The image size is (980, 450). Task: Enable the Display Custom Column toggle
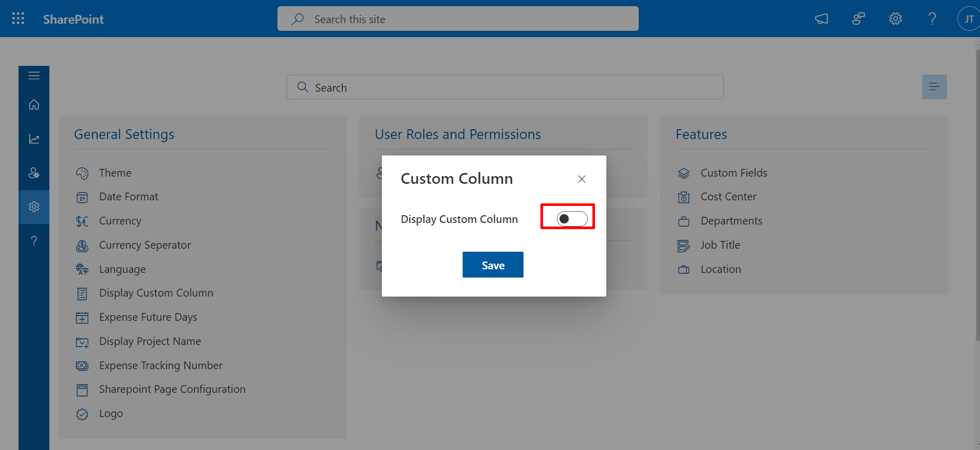572,219
